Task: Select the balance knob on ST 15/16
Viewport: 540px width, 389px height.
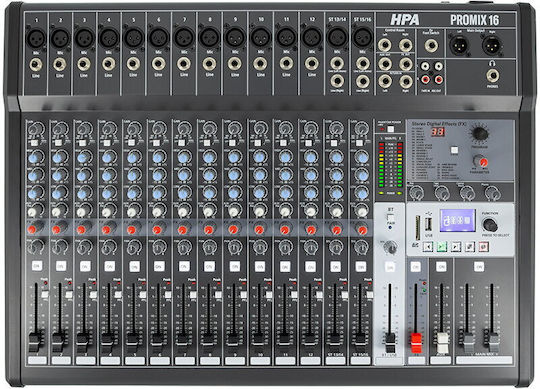Action: coord(361,247)
